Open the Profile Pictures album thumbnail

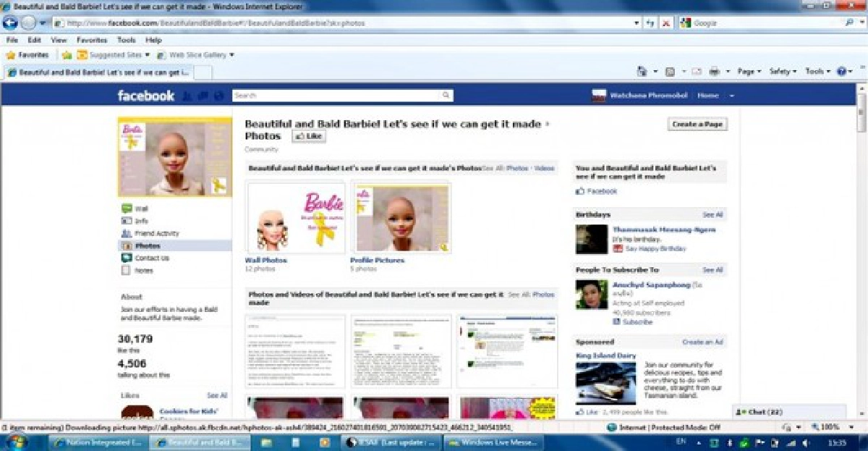[x=401, y=217]
